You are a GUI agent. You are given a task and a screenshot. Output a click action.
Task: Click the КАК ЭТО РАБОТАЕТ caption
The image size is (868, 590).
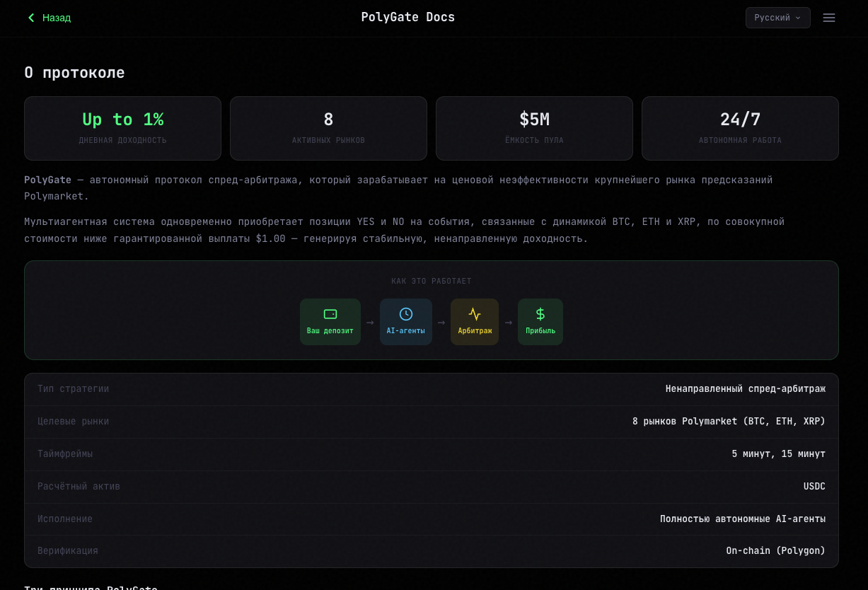[432, 282]
